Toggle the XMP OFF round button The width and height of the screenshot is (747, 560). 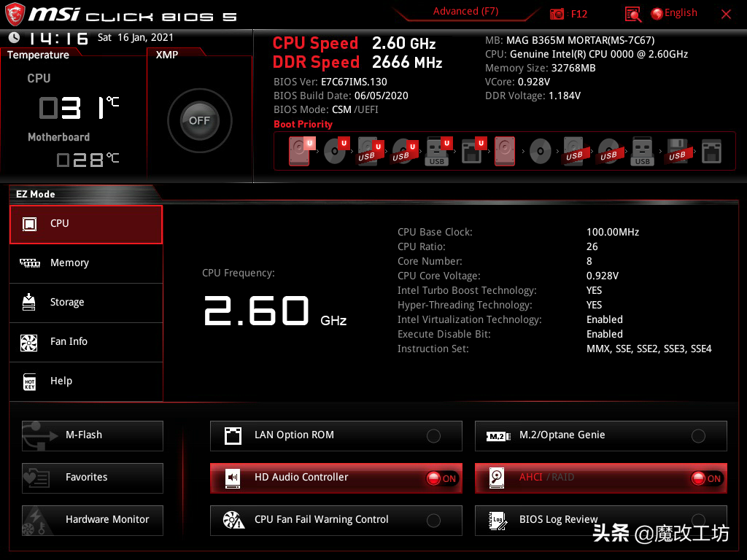[200, 120]
